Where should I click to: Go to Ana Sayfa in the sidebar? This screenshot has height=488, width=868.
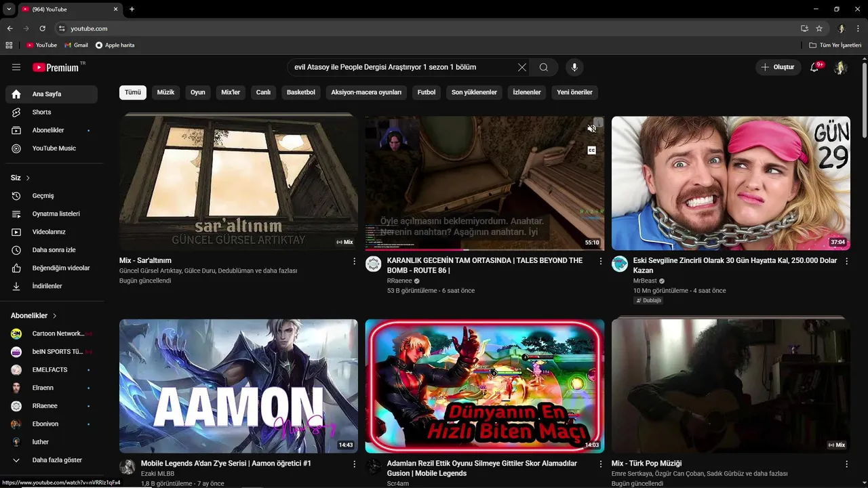pyautogui.click(x=52, y=94)
